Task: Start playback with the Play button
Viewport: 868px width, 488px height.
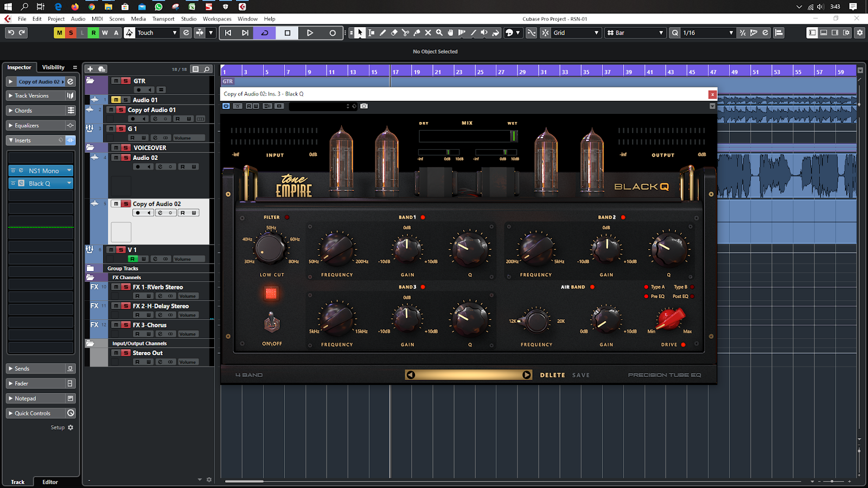Action: [310, 33]
